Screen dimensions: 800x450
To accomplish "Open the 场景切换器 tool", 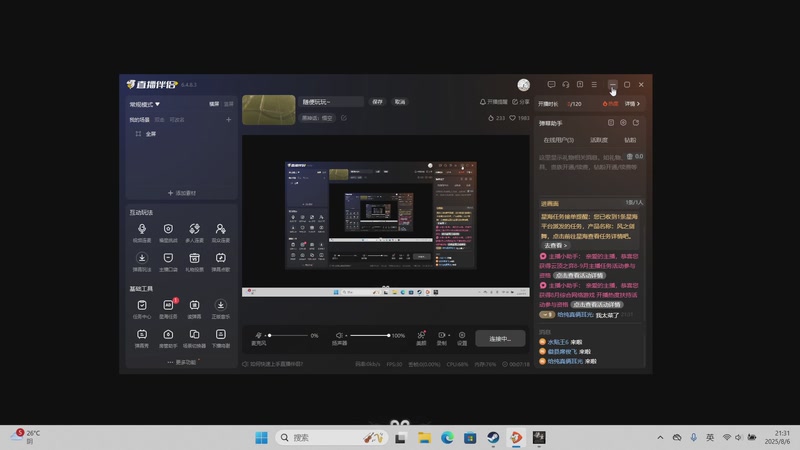I will click(194, 338).
